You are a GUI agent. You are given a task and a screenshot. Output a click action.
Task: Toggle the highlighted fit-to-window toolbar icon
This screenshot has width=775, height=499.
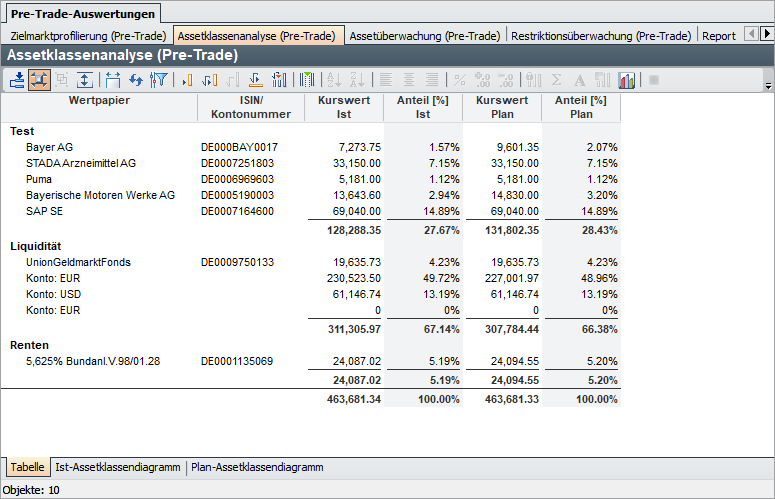(40, 80)
